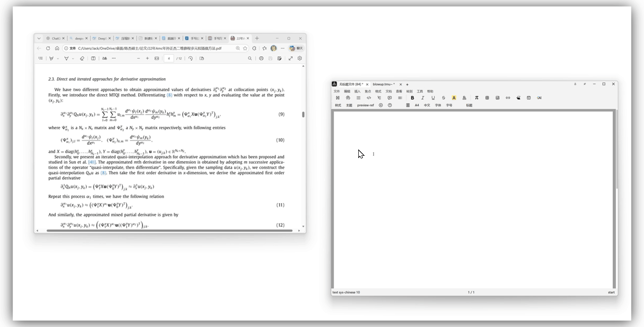Click the insert hyperlink icon in editor
The width and height of the screenshot is (644, 327).
[x=508, y=98]
